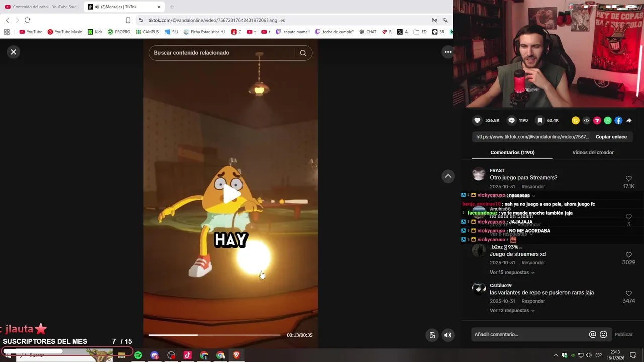Screen dimensions: 644x362
Task: Open the 'fecha de cumple?' bookmark
Action: (335, 32)
